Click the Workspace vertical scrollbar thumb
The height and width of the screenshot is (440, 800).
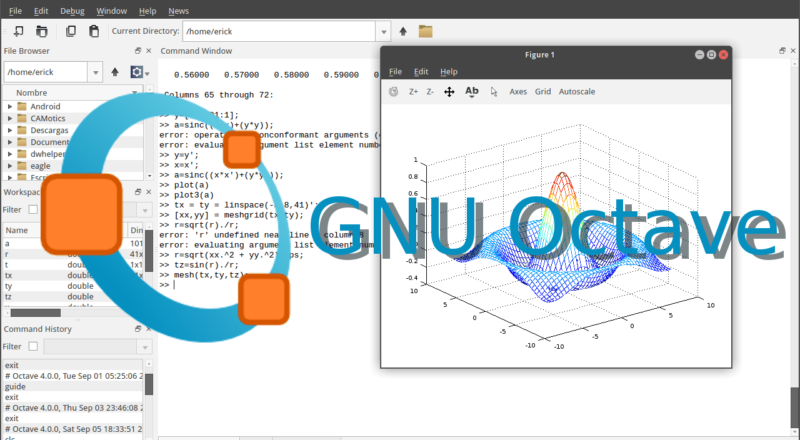click(149, 251)
